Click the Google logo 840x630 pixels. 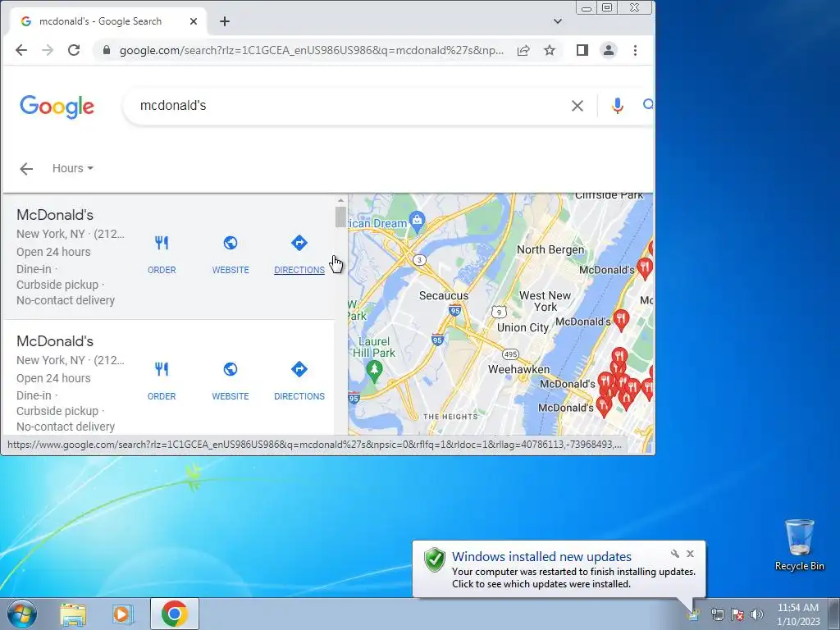57,107
